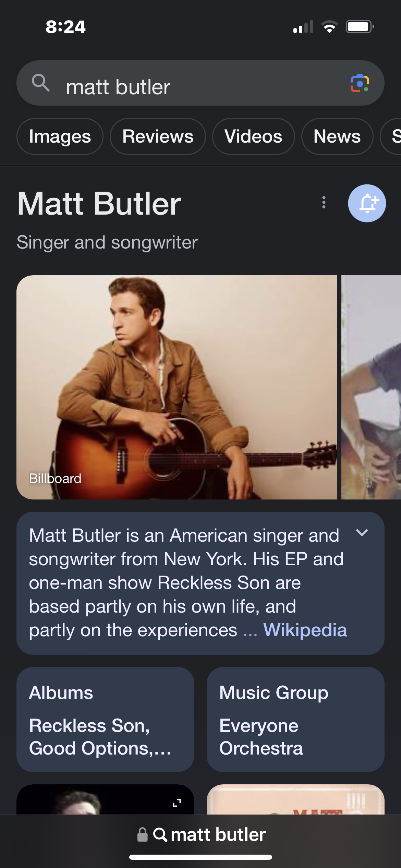Image resolution: width=401 pixels, height=868 pixels.
Task: Tap the Billboard source label on photo
Action: pos(55,479)
